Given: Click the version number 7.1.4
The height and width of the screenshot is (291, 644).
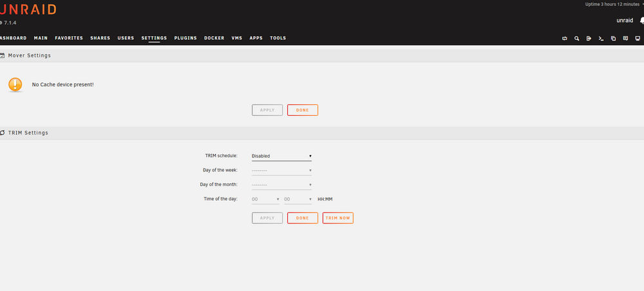Looking at the screenshot, I should pyautogui.click(x=10, y=23).
